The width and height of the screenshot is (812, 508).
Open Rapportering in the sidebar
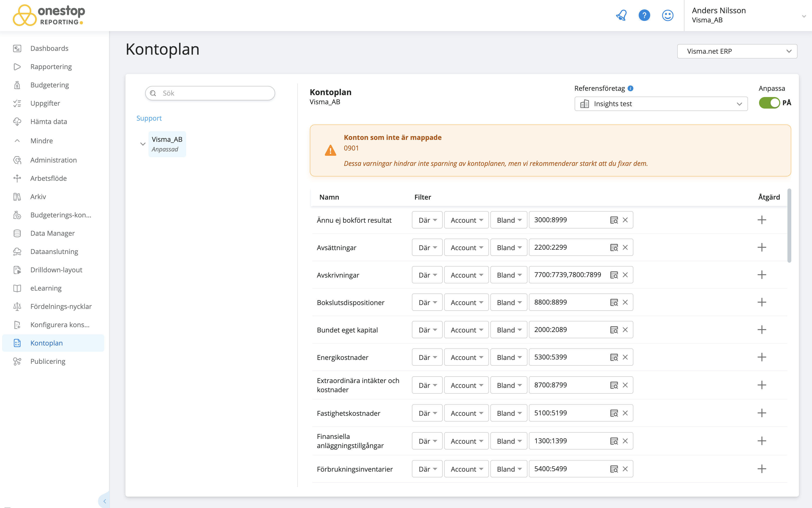51,66
